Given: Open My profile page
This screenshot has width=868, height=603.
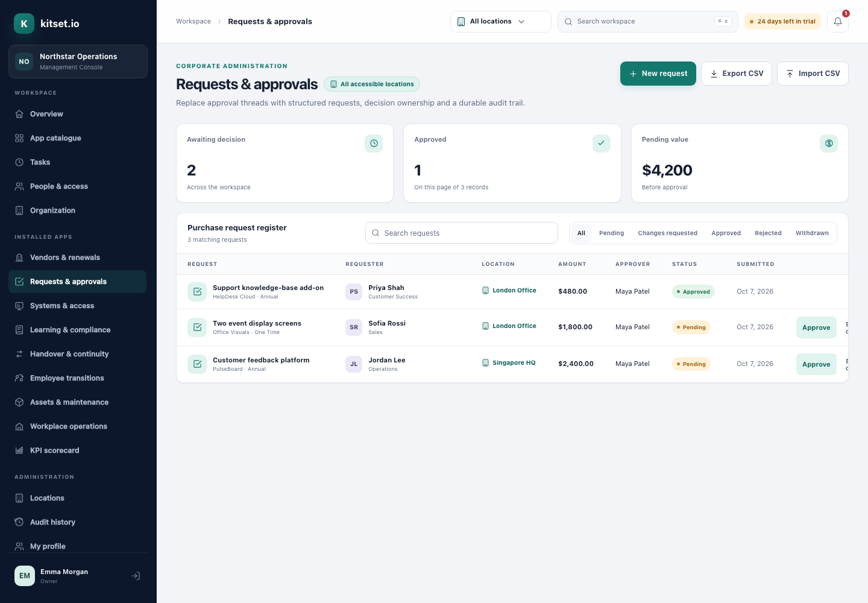Looking at the screenshot, I should pos(77,546).
